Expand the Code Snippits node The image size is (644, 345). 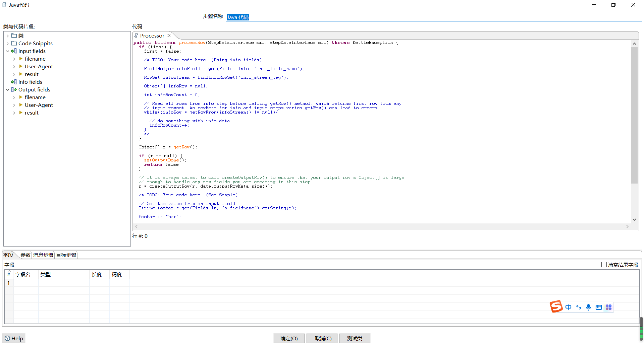[8, 44]
